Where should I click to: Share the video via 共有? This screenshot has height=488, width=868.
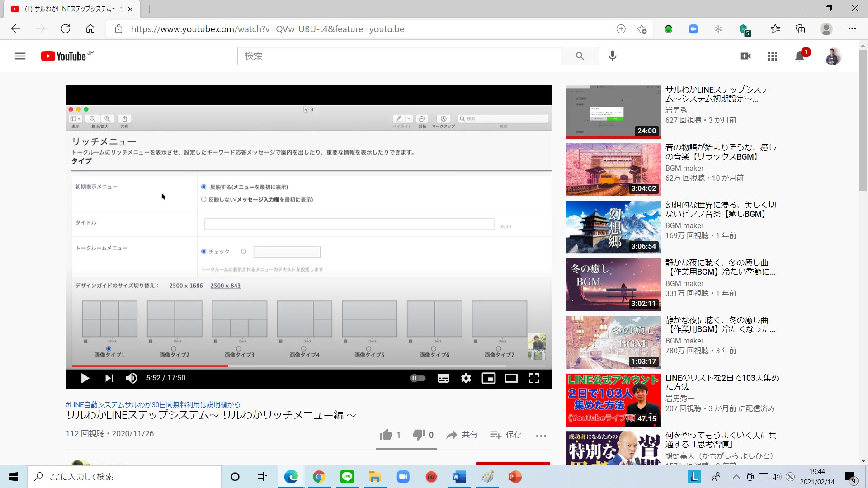462,435
